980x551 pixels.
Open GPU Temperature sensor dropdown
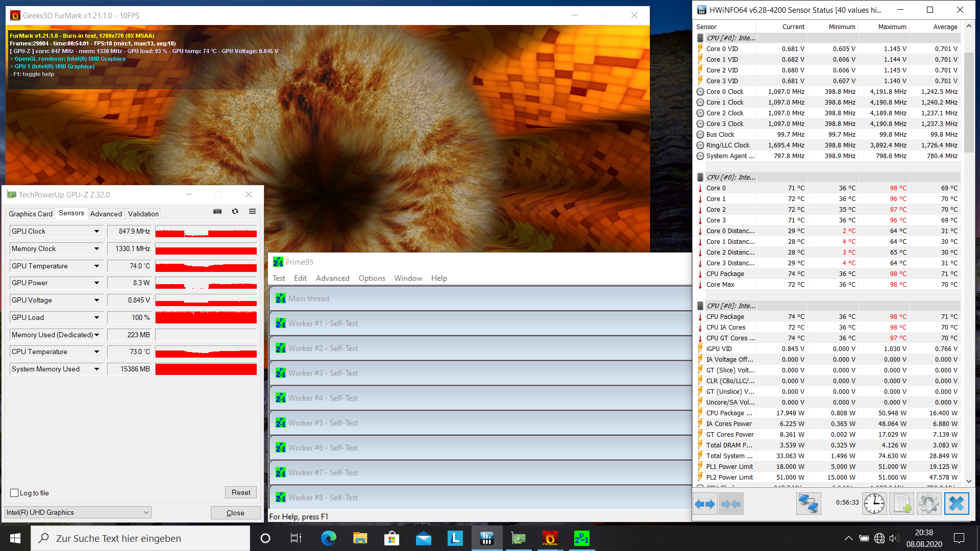click(x=96, y=266)
